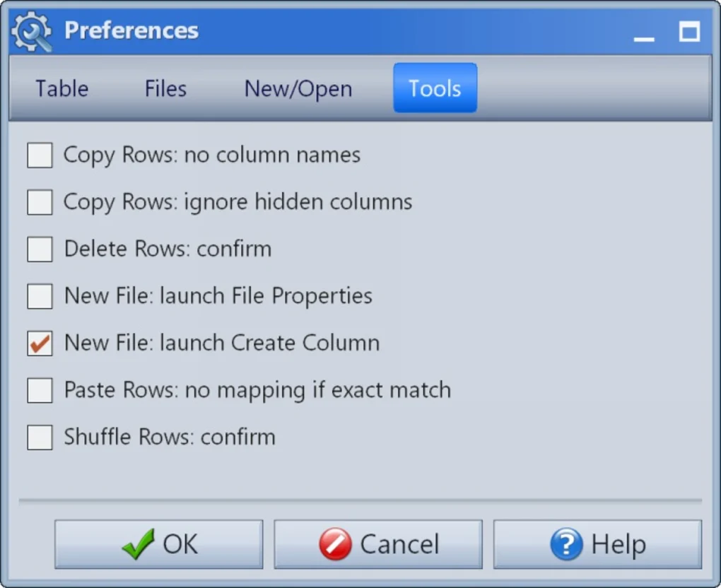Image resolution: width=721 pixels, height=588 pixels.
Task: Check Delete Rows: confirm option
Action: (x=40, y=249)
